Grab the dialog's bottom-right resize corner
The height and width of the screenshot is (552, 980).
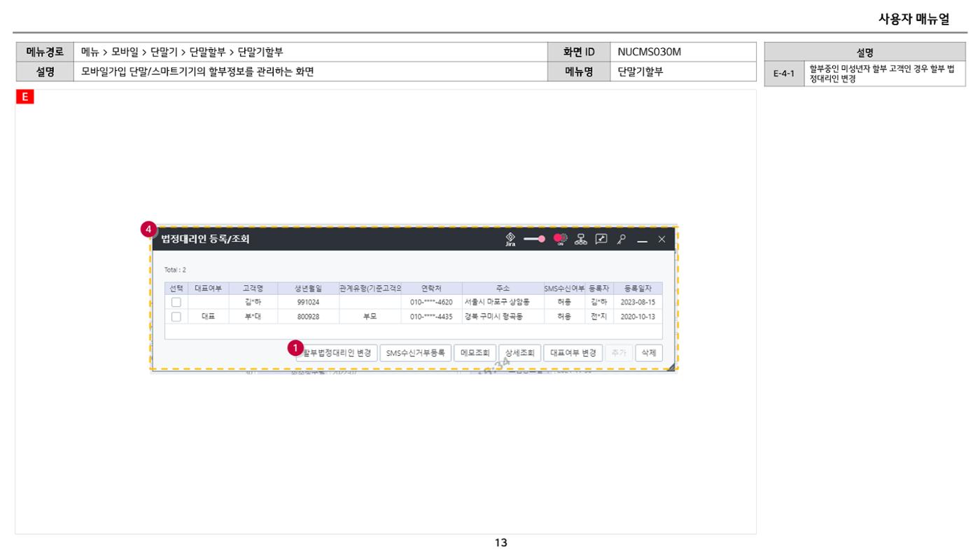pos(671,366)
